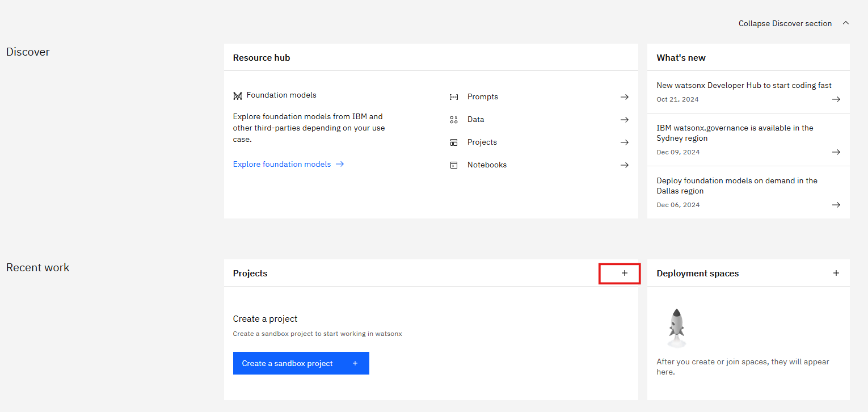Viewport: 868px width, 412px height.
Task: Click the Notebooks icon in Resource hub
Action: point(453,165)
